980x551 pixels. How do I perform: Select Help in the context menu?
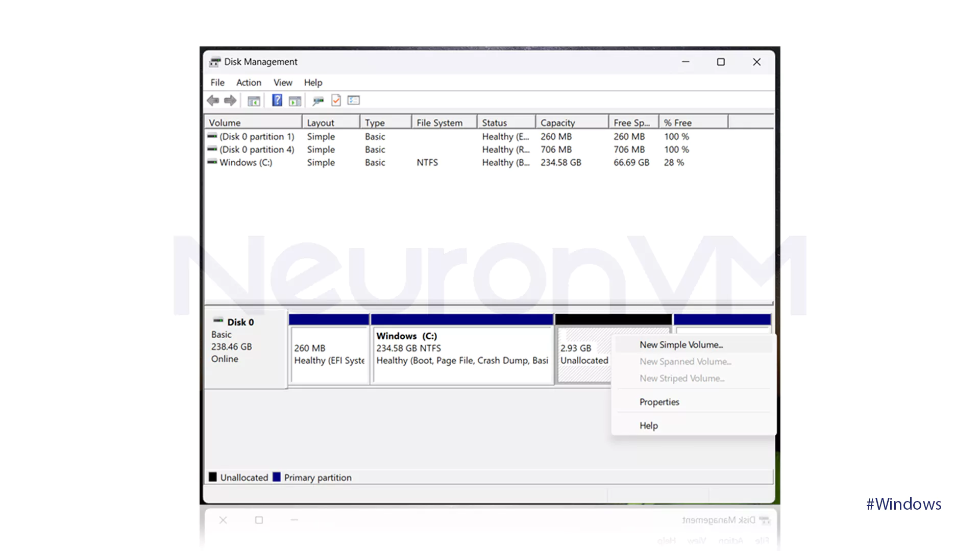(694, 425)
